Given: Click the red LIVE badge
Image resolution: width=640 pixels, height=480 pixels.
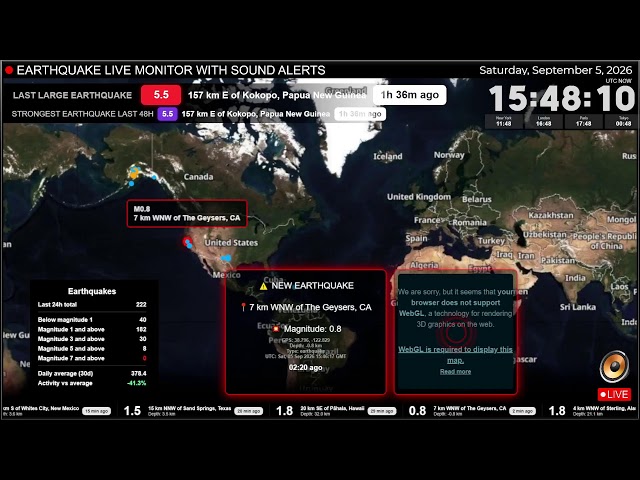Looking at the screenshot, I should click(614, 394).
